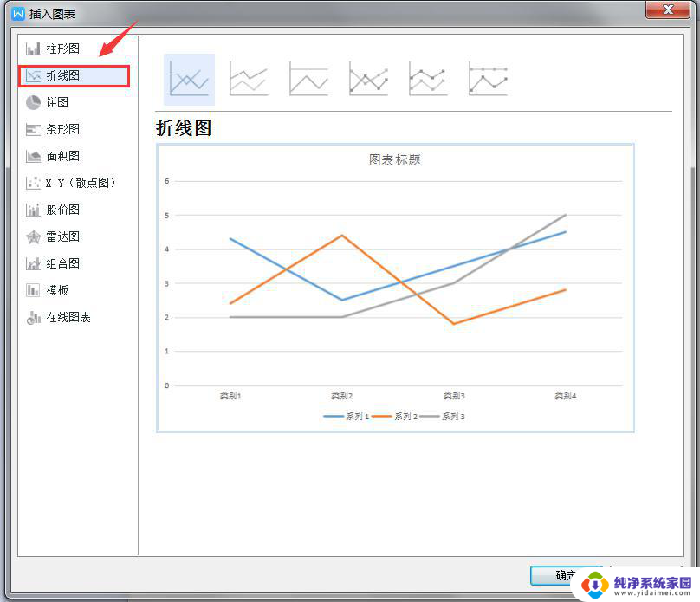The image size is (700, 602).
Task: Open the 条形图 bar chart category
Action: [x=62, y=129]
